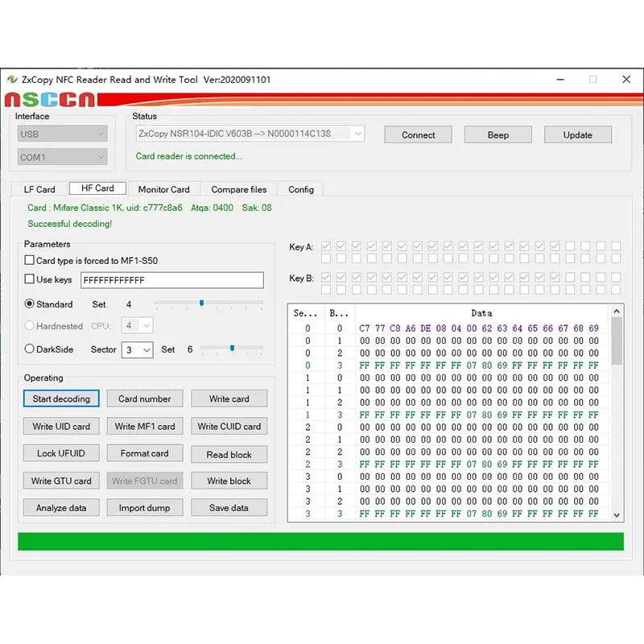
Task: Click Write MF1 card
Action: coord(145,427)
